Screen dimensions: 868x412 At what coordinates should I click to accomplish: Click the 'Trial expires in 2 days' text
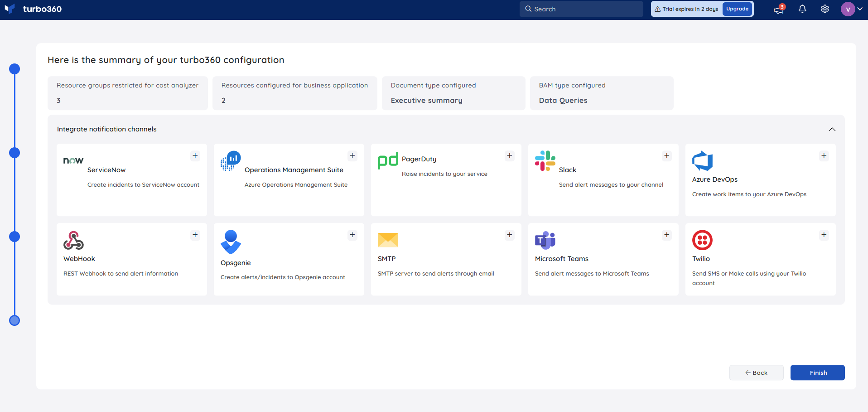[x=690, y=9]
